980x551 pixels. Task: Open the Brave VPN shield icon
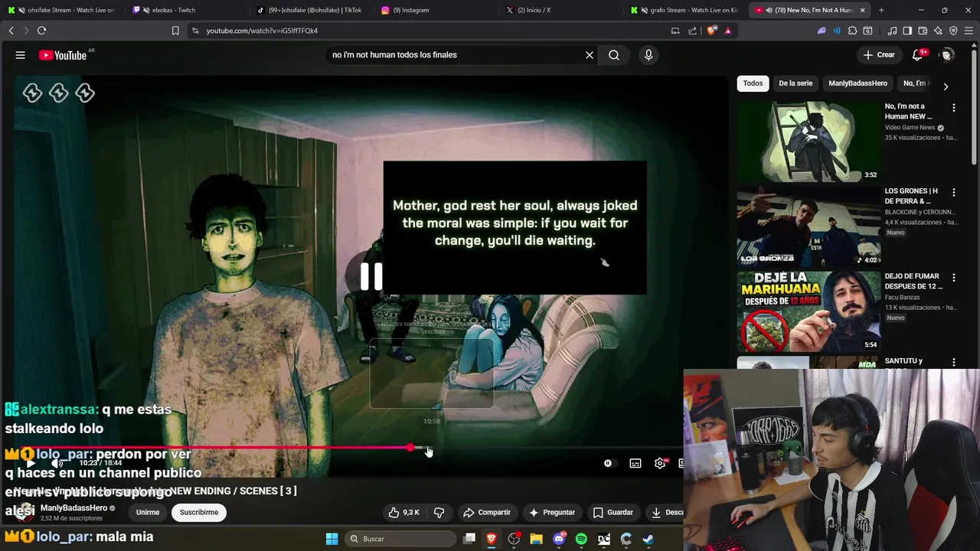[953, 31]
